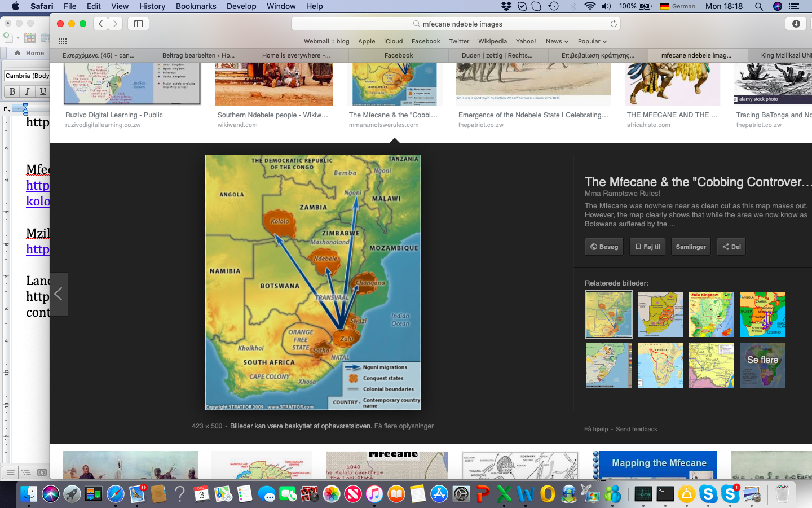Go back with Safari's back arrow
Image resolution: width=812 pixels, height=508 pixels.
click(101, 24)
